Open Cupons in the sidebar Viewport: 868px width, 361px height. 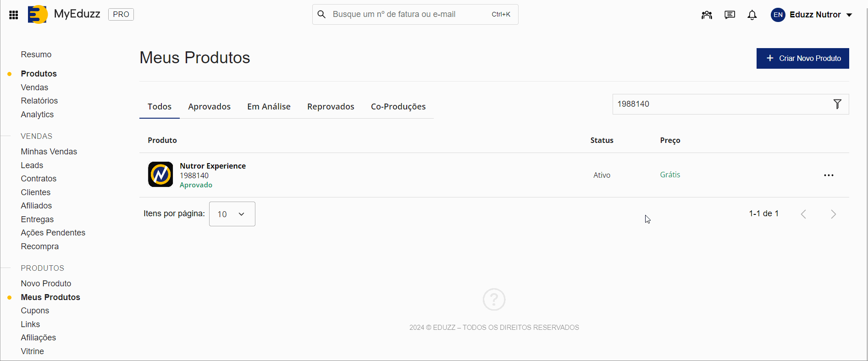pos(35,311)
